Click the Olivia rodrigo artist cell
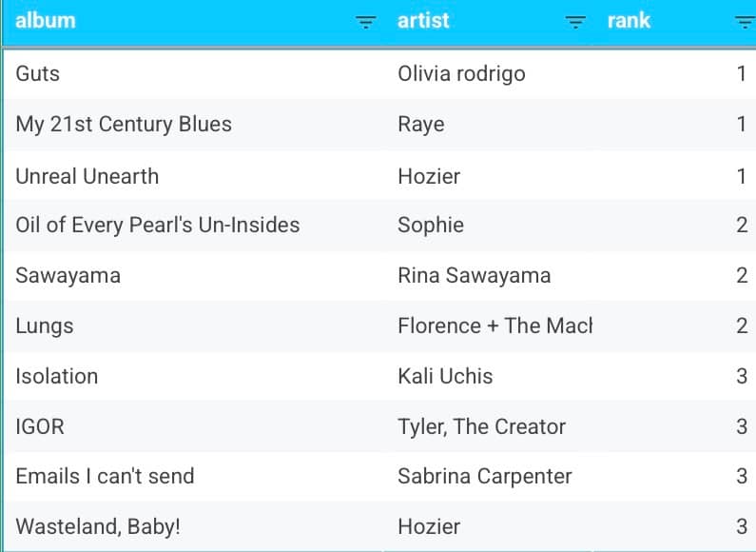The height and width of the screenshot is (552, 756). [489, 74]
